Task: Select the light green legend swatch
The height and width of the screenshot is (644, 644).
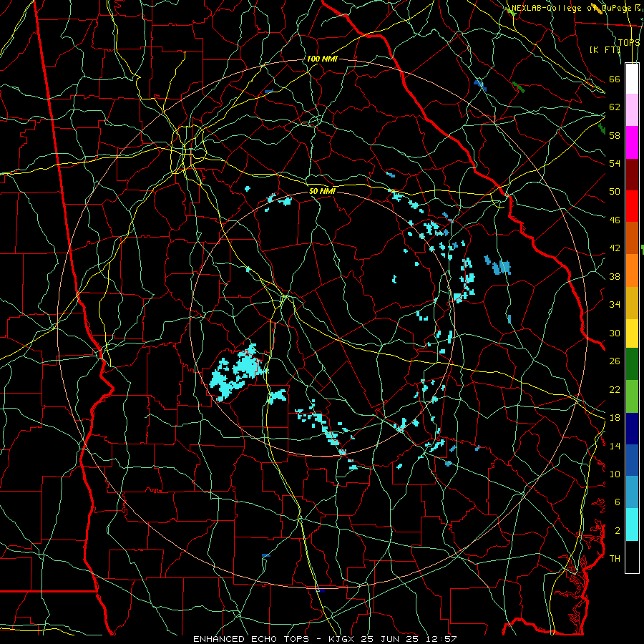Action: point(632,396)
